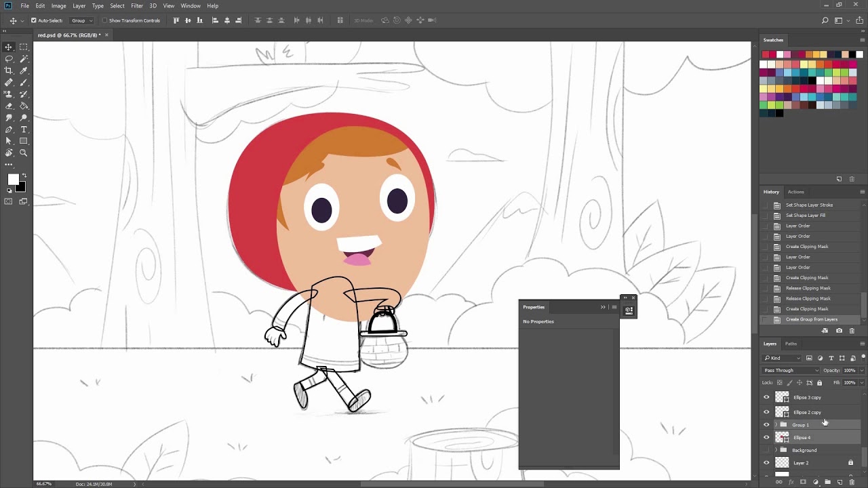868x488 pixels.
Task: Pick the first red swatch in Swatches
Action: pyautogui.click(x=766, y=55)
